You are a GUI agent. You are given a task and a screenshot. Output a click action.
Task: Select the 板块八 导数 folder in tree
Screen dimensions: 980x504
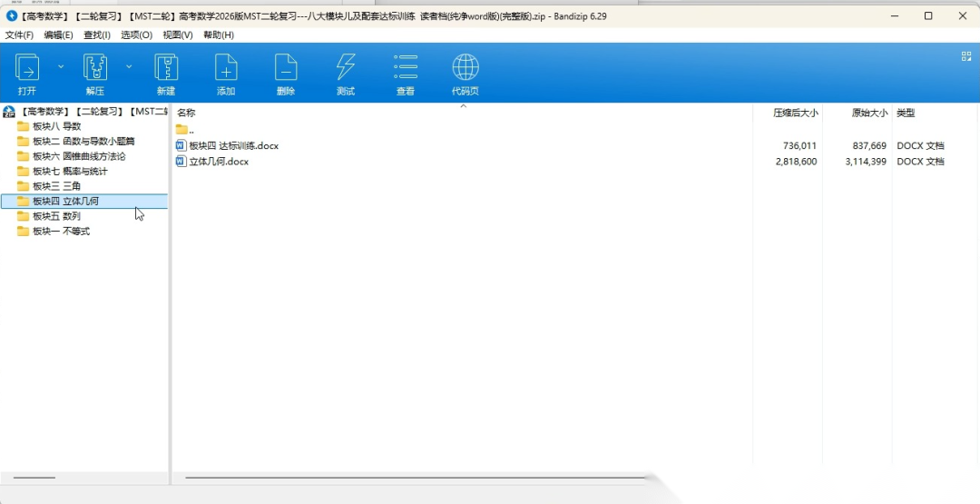(x=56, y=126)
